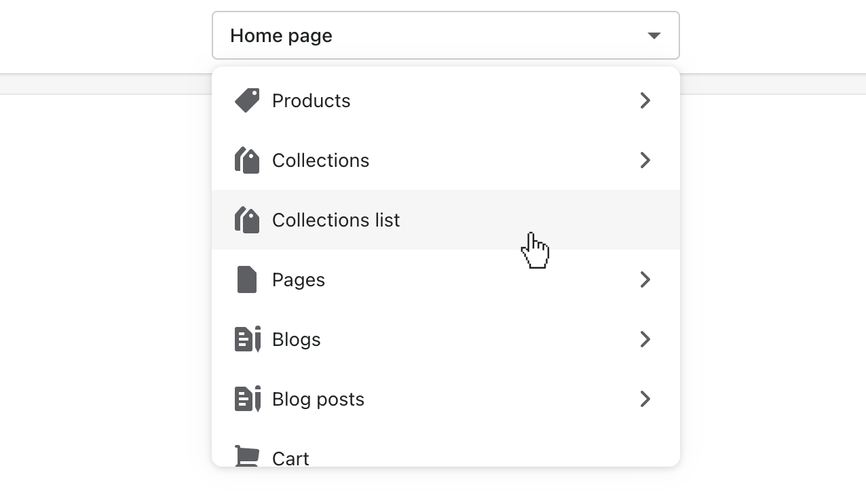Select the Blog posts icon
The width and height of the screenshot is (866, 504).
coord(247,399)
